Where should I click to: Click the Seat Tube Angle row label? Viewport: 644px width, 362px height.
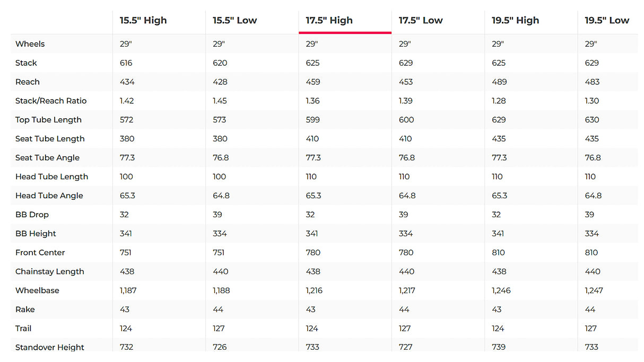click(x=47, y=158)
